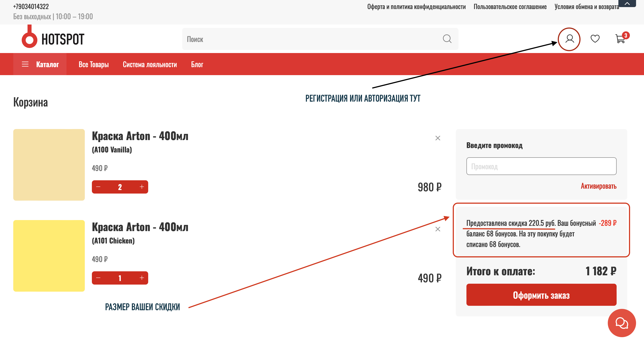Open the user account profile icon
Screen dimensions: 644x346
coord(569,39)
